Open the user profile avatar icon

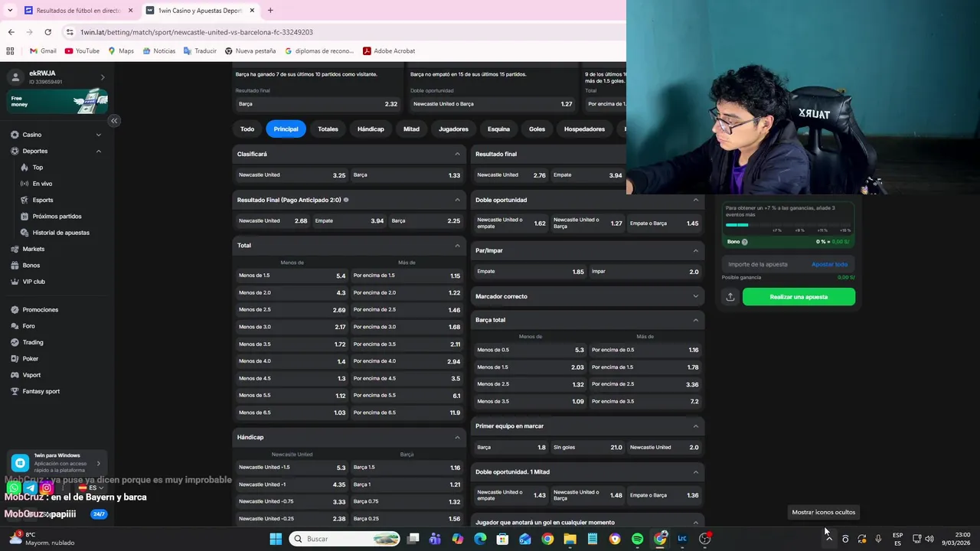pyautogui.click(x=15, y=77)
